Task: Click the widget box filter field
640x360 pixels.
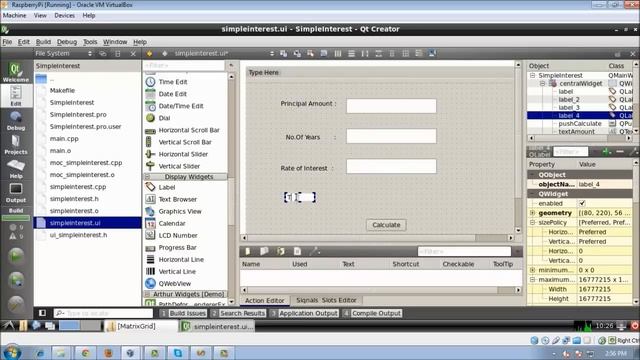Action: 184,65
